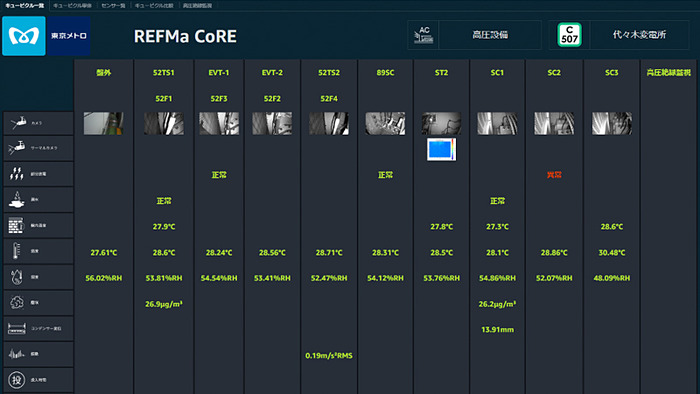Click the 0.19m/s²RMS vibration value
This screenshot has height=394, width=700.
pyautogui.click(x=329, y=356)
